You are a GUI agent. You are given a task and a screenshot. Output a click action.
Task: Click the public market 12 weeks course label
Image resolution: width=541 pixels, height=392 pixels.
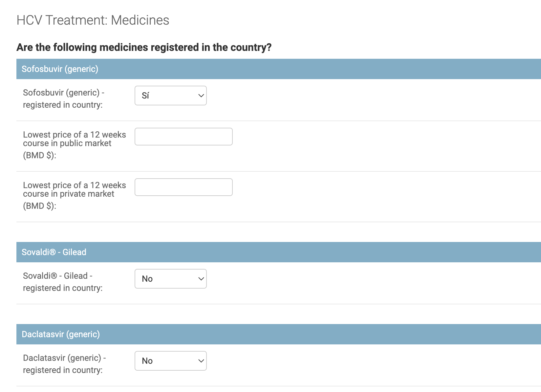[x=75, y=145]
